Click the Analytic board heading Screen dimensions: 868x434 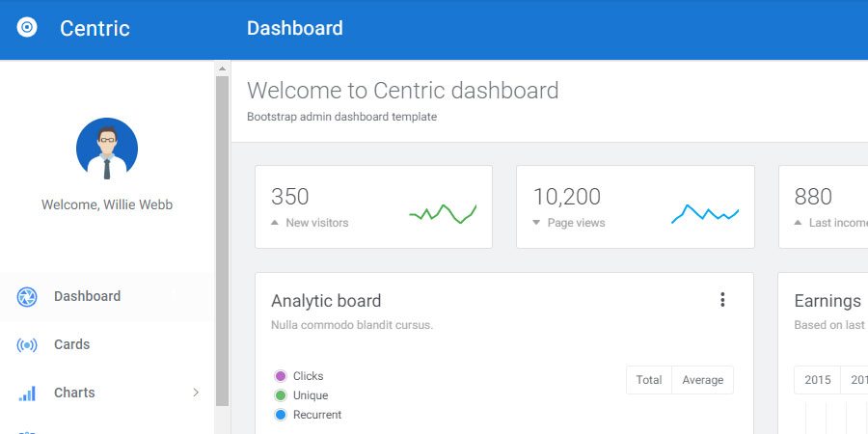pyautogui.click(x=326, y=301)
